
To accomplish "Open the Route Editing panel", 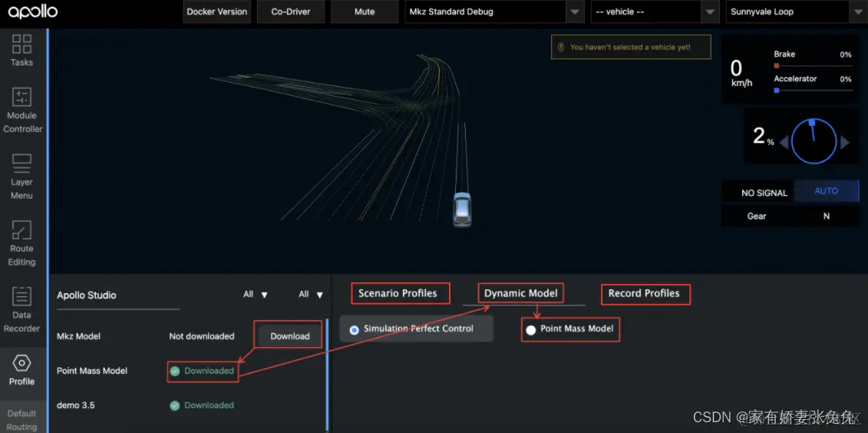I will point(21,243).
